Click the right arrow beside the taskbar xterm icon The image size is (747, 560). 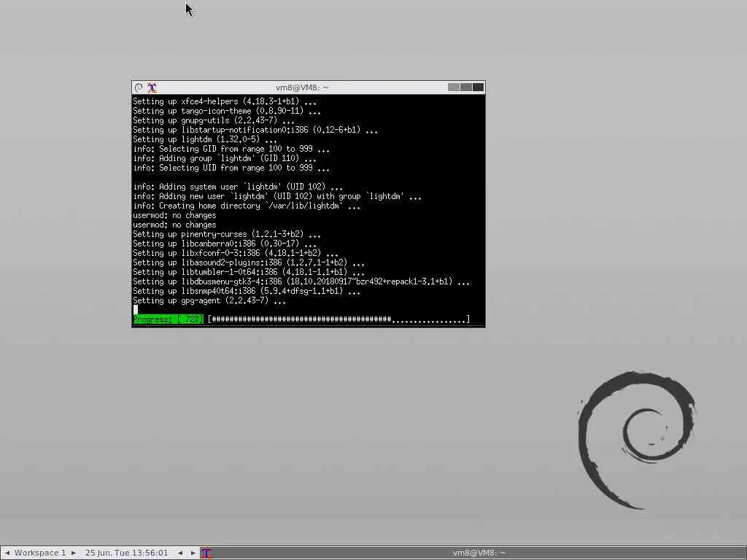[193, 553]
